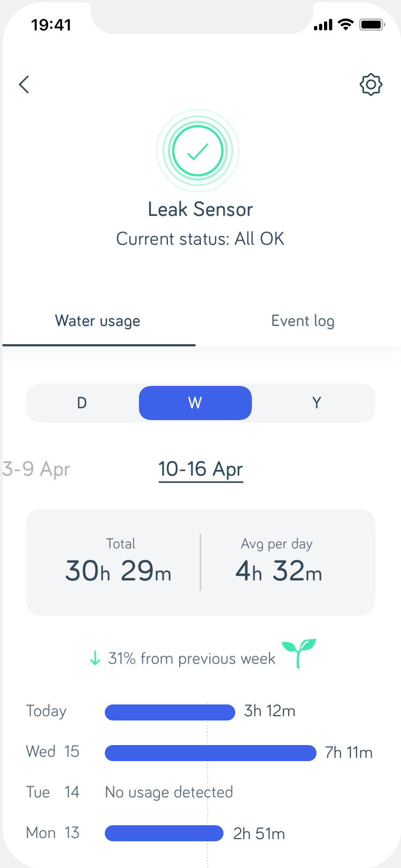
Task: Go to previous week 3-9 Apr
Action: pos(36,469)
